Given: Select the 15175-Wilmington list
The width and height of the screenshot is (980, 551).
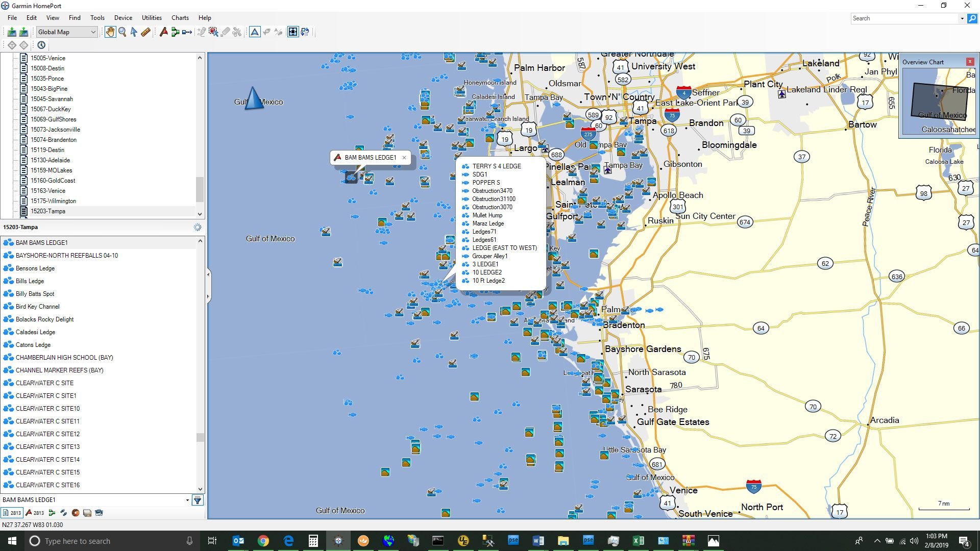Looking at the screenshot, I should [x=53, y=201].
